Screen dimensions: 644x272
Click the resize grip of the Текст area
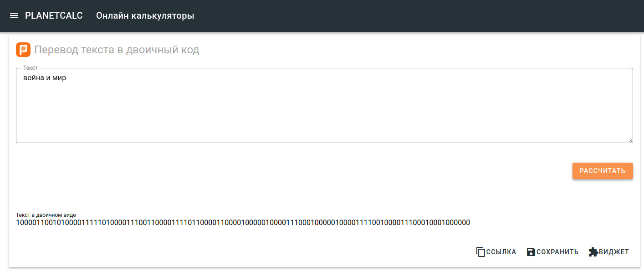[x=630, y=140]
